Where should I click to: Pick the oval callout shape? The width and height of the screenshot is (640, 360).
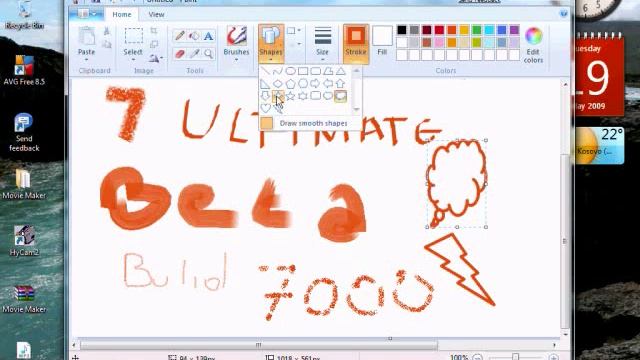pyautogui.click(x=328, y=96)
